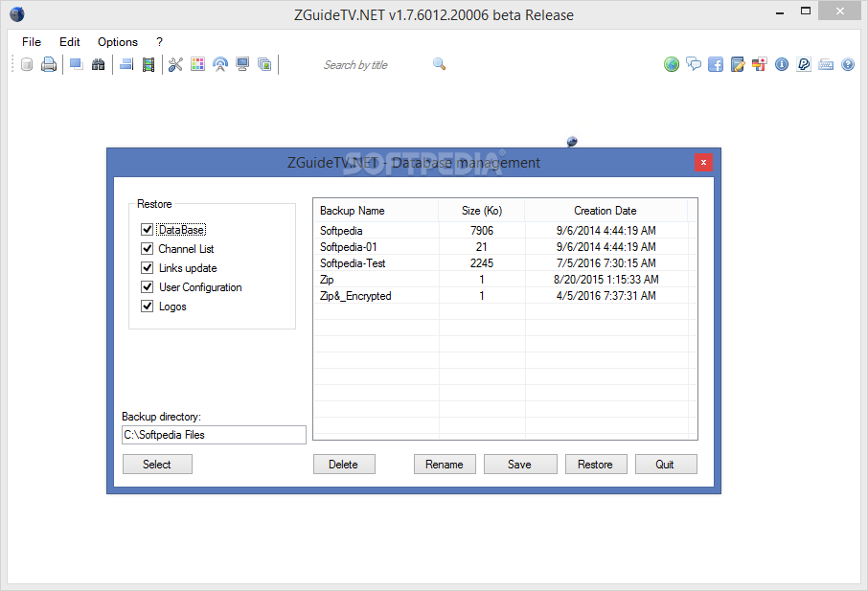
Task: Click the Select directory button
Action: coord(157,465)
